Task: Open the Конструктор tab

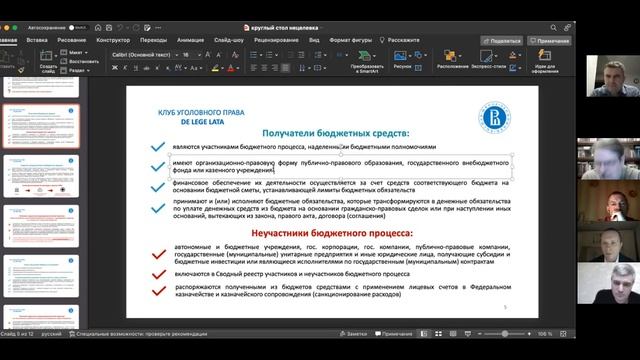Action: pyautogui.click(x=113, y=40)
